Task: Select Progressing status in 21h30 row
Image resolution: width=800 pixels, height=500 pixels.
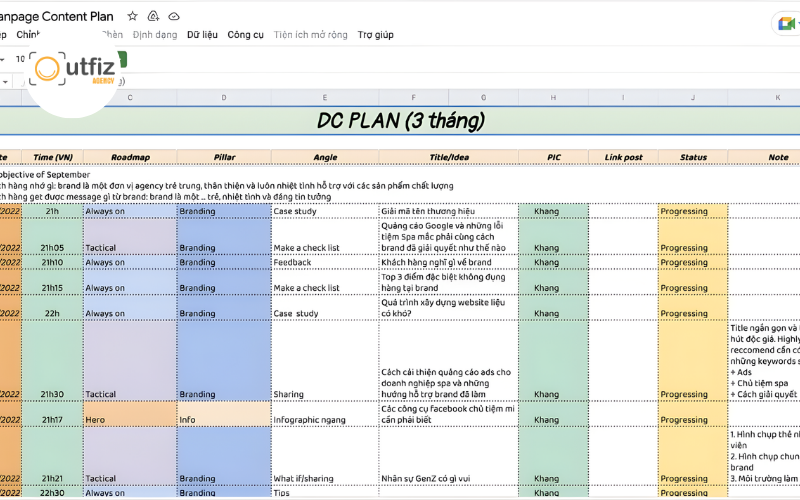Action: point(693,361)
